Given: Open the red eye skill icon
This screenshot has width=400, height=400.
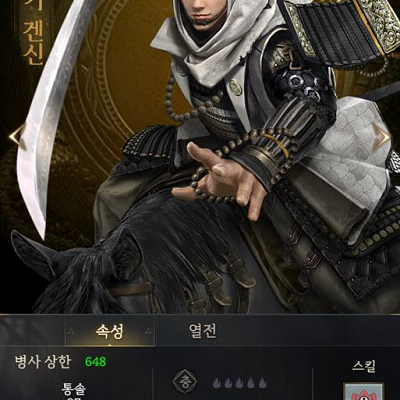Looking at the screenshot, I should pos(363,391).
